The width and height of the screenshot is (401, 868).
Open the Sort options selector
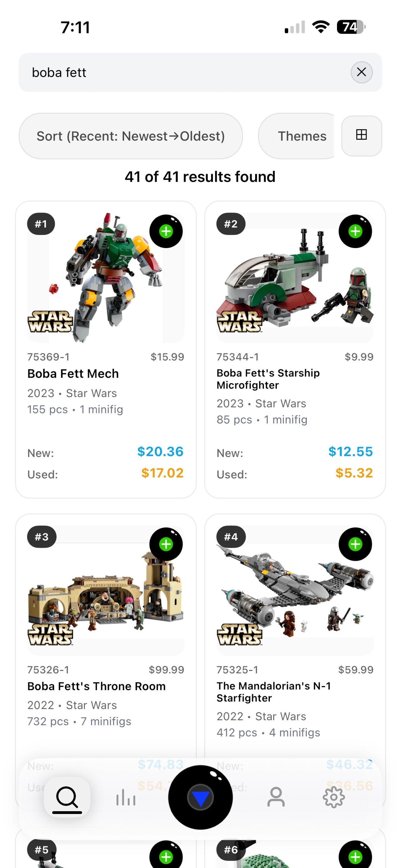pos(131,136)
